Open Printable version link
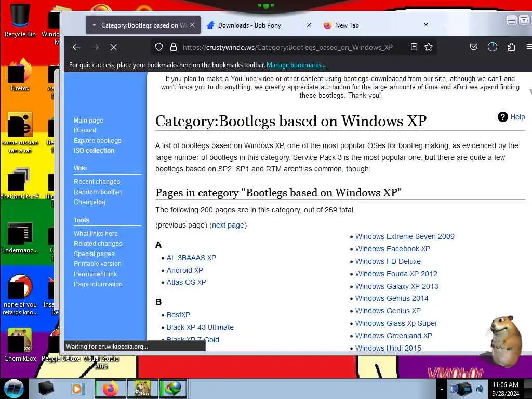The height and width of the screenshot is (399, 532). coord(97,263)
